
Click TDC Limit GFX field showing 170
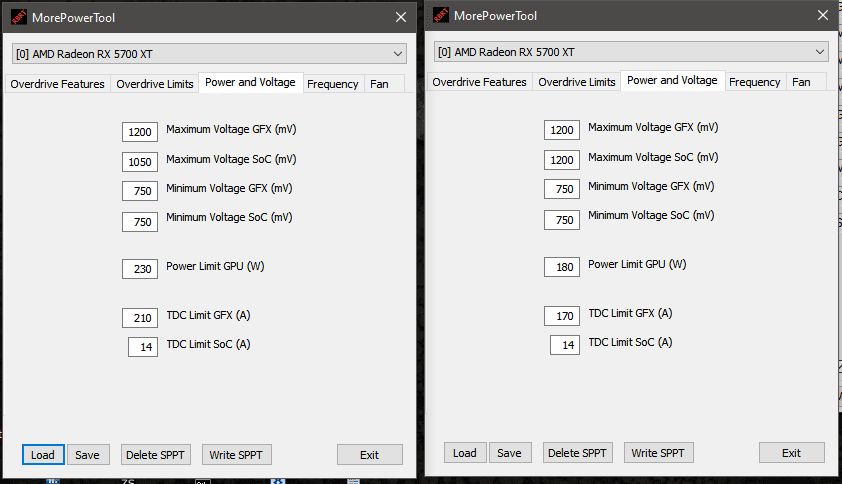pos(562,315)
